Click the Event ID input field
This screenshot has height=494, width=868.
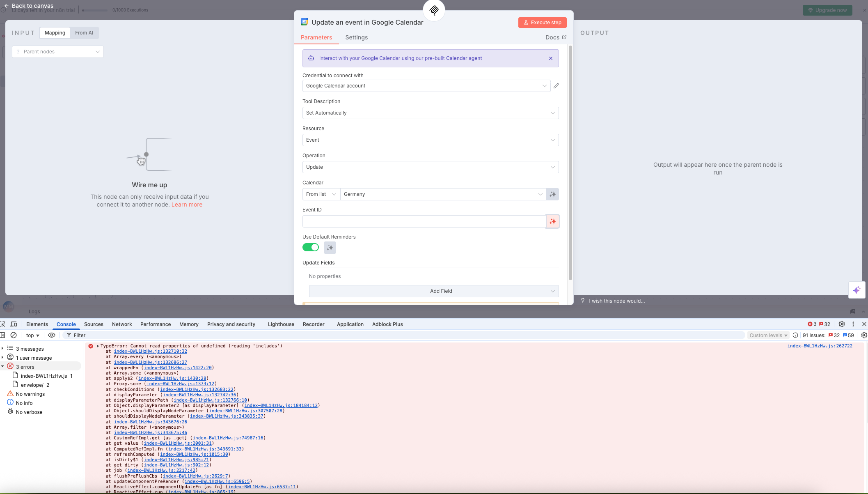(x=424, y=221)
